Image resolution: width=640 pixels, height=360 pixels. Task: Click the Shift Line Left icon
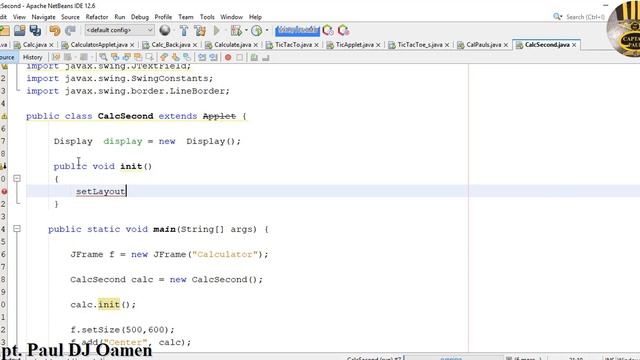click(202, 58)
